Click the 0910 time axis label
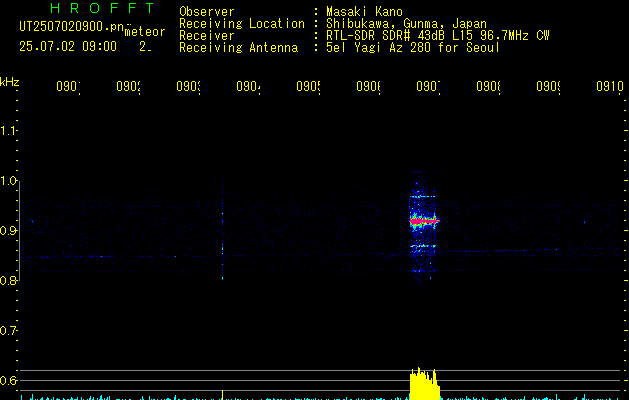Image resolution: width=629 pixels, height=400 pixels. pyautogui.click(x=610, y=86)
